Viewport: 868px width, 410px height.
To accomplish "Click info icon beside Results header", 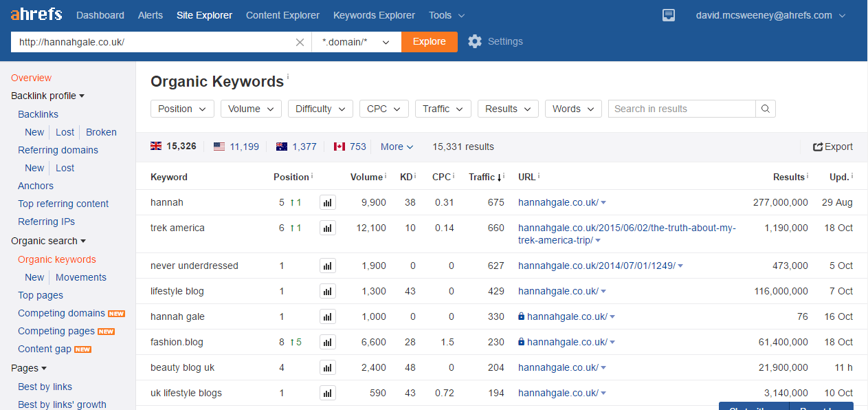I will (x=808, y=176).
